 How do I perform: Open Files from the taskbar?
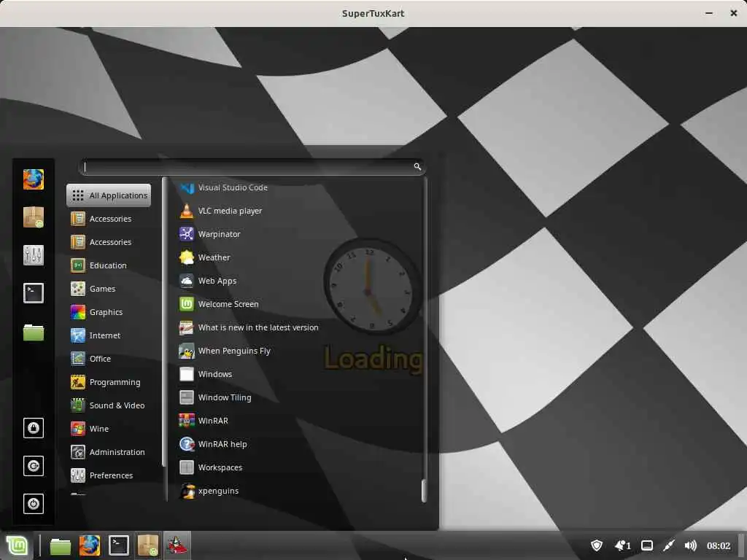[x=61, y=546]
